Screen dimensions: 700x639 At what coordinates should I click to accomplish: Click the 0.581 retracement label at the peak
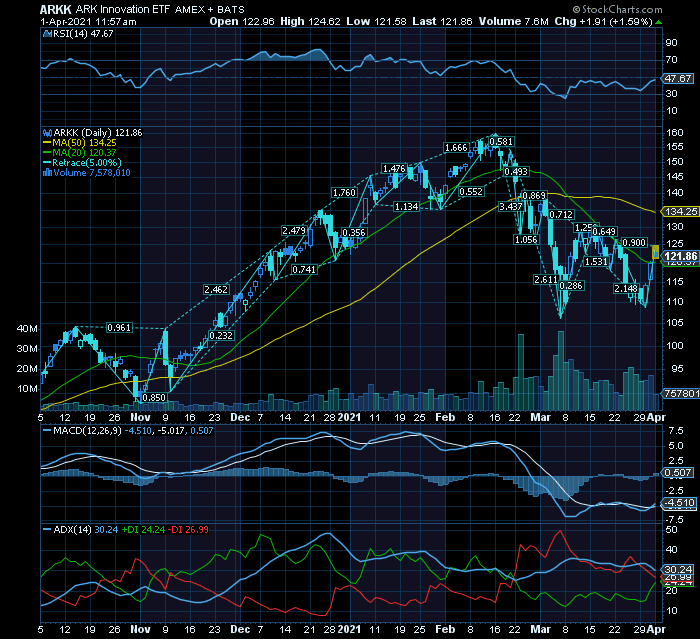point(501,142)
